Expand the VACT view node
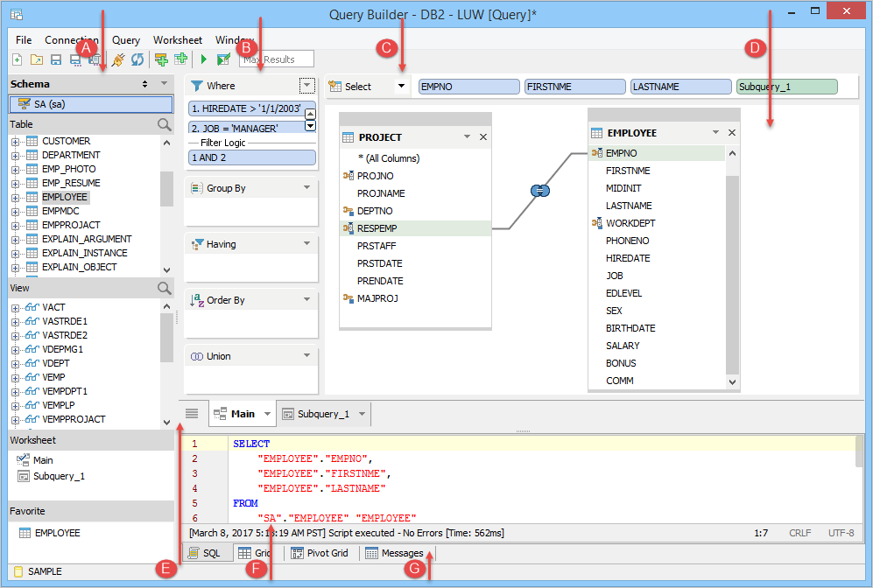 pyautogui.click(x=15, y=308)
